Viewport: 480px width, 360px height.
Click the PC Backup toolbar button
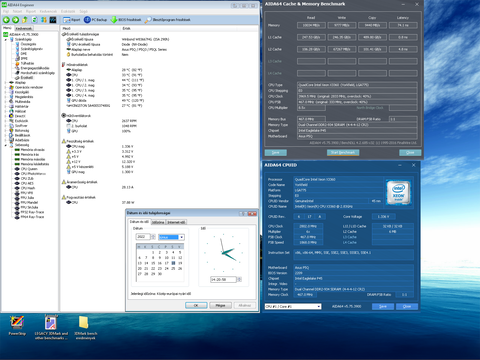(95, 20)
